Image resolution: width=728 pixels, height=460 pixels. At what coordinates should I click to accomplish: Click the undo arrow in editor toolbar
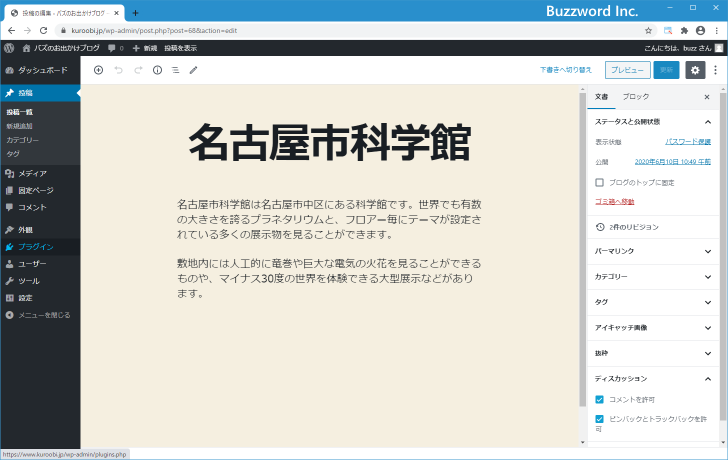click(x=119, y=70)
